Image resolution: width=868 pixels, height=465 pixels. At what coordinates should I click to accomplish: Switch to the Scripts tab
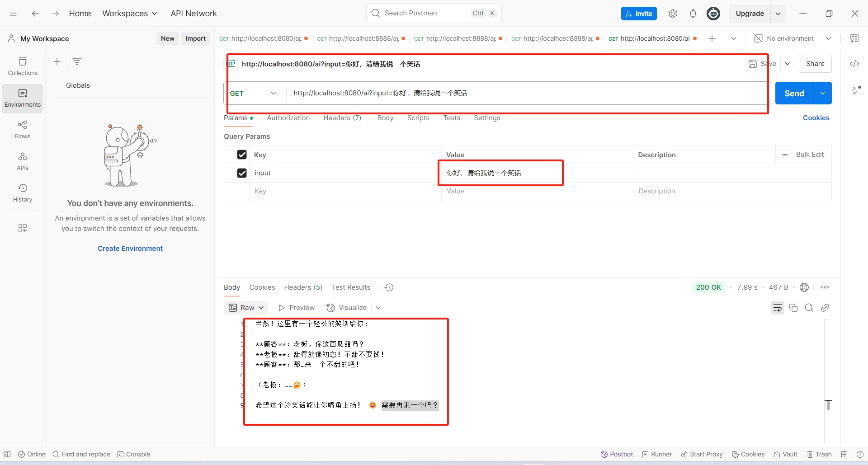pos(418,118)
